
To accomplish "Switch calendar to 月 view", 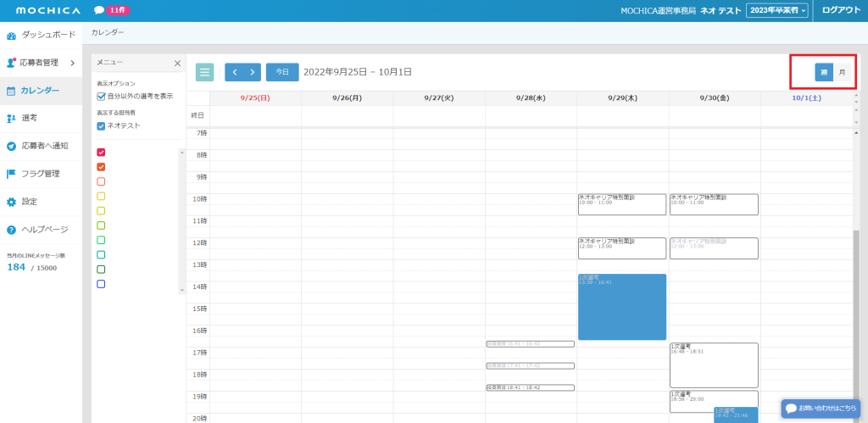I will click(842, 72).
